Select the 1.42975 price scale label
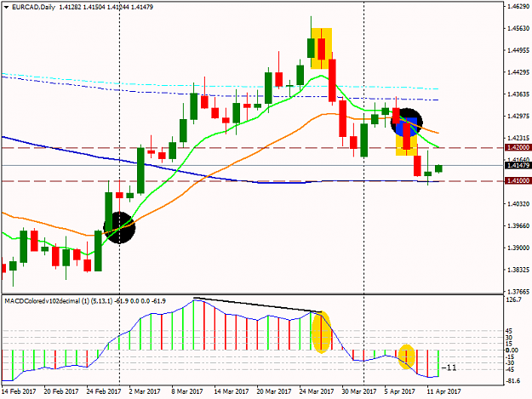The width and height of the screenshot is (532, 399). pos(518,117)
